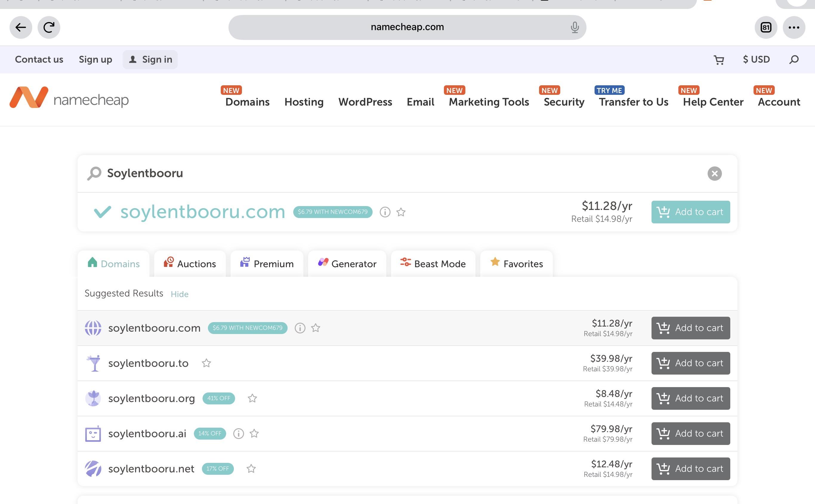Screen dimensions: 815x504
Task: Click the $39.98/yr price for soylentbooru.to
Action: coord(611,359)
